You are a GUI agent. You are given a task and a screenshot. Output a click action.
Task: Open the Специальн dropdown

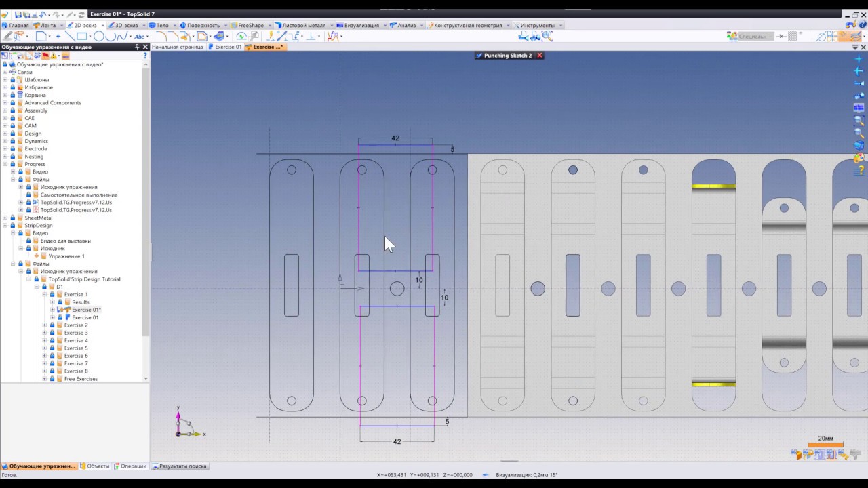755,36
